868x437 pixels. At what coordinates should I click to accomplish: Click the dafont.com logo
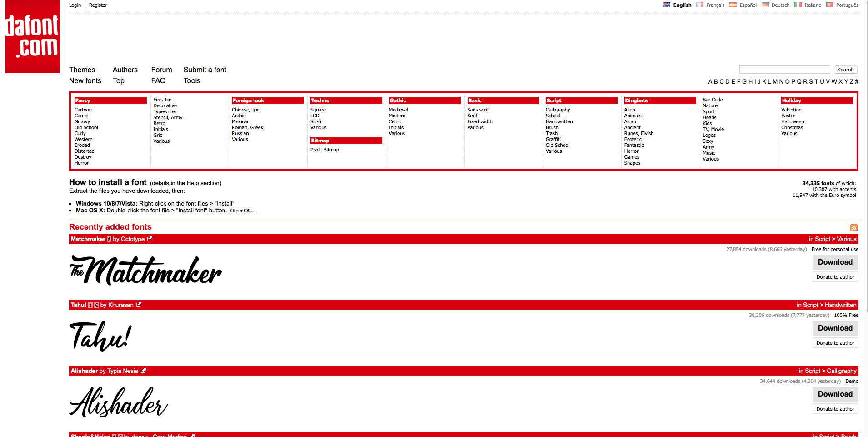[x=33, y=36]
